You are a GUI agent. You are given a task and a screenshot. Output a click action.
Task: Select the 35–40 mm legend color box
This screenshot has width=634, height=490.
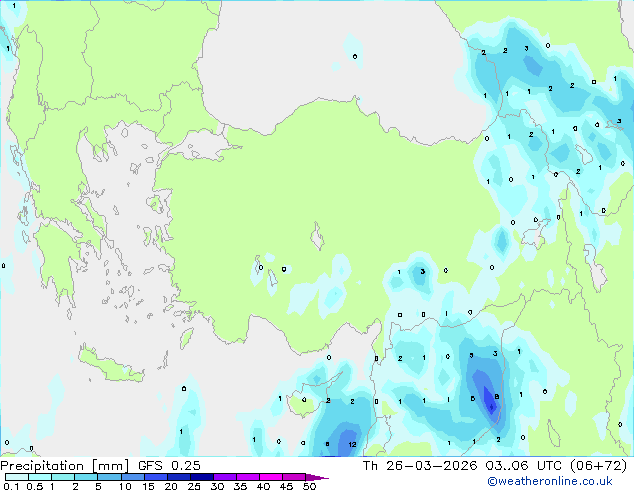click(x=248, y=477)
